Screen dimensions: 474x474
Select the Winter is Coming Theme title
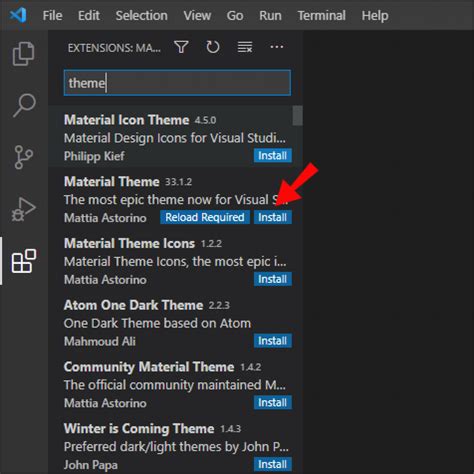click(139, 429)
